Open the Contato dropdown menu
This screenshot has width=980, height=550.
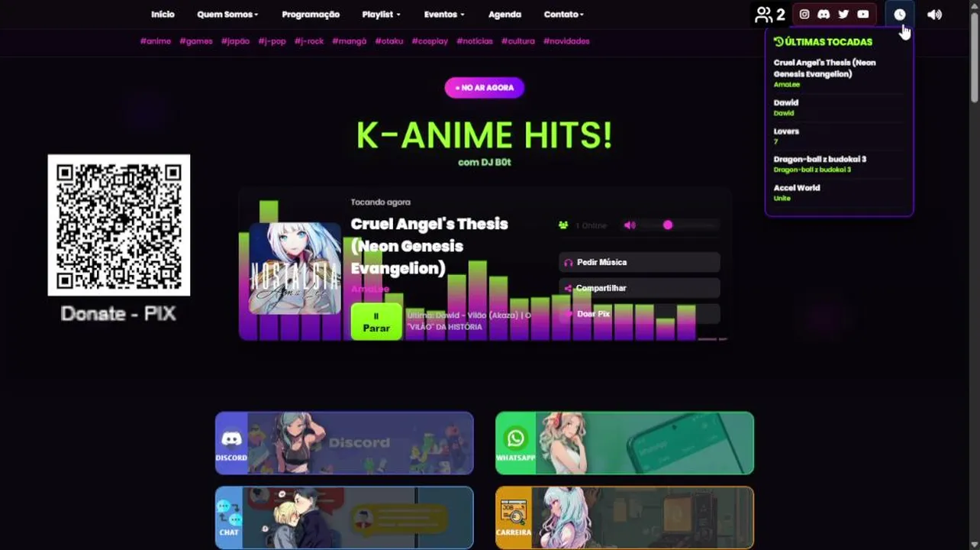coord(563,15)
